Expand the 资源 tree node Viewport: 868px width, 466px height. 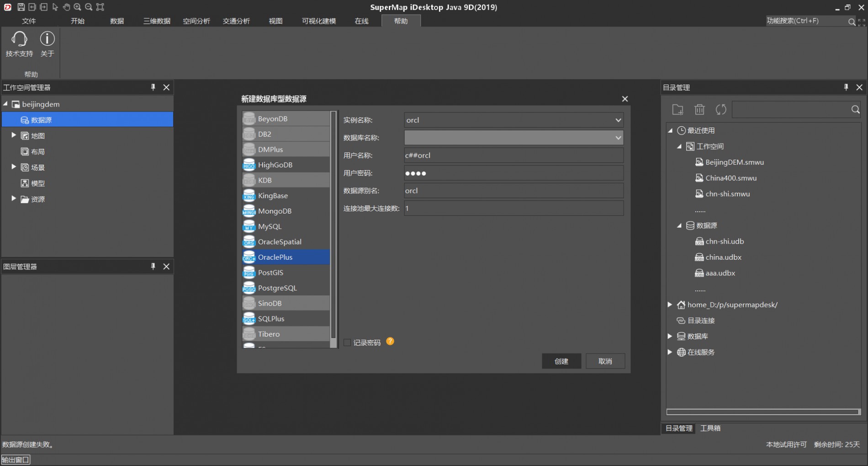click(14, 198)
